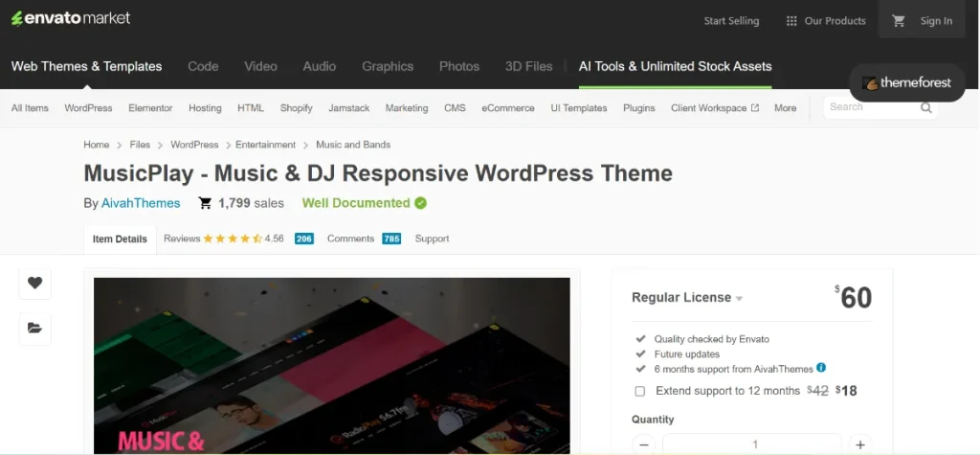Viewport: 980px width, 455px height.
Task: Select Web Themes & Templates tab
Action: pos(86,66)
